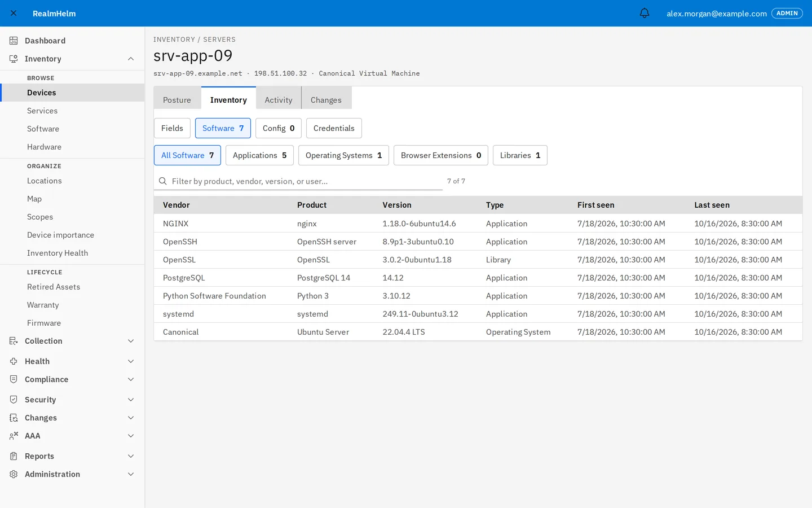
Task: Click the AAA sidebar icon
Action: [14, 436]
